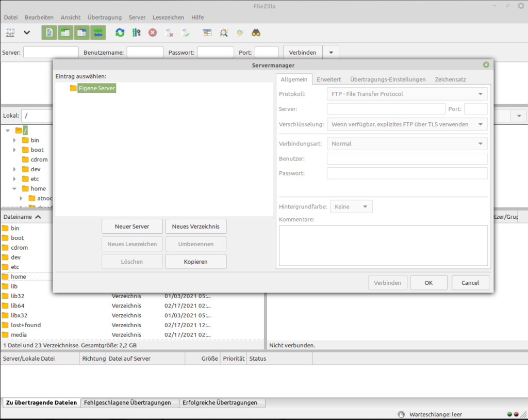528x420 pixels.
Task: Click the process transfer queue icon
Action: point(136,33)
